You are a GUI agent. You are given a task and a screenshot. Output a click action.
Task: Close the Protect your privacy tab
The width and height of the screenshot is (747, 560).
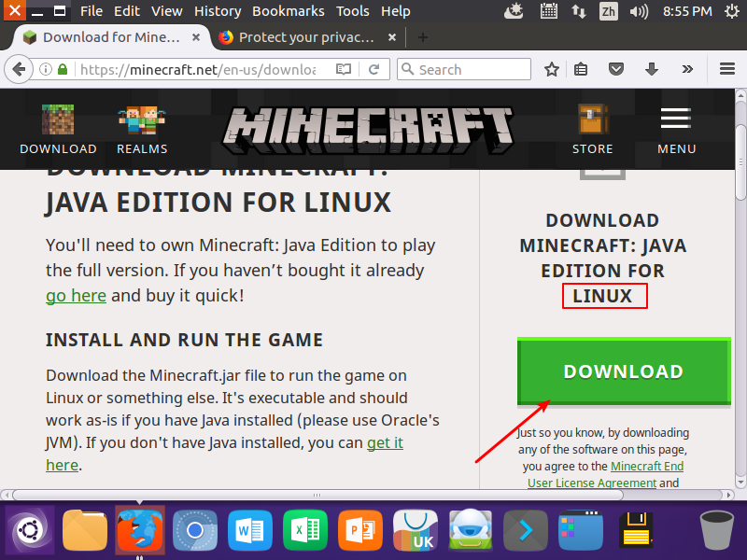click(x=391, y=37)
